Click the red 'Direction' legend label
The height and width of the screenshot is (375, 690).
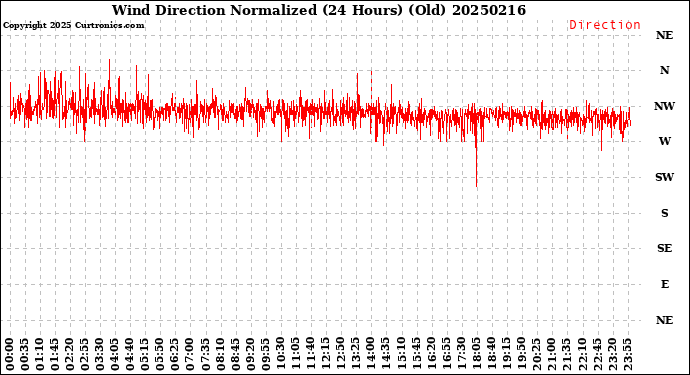pos(605,25)
